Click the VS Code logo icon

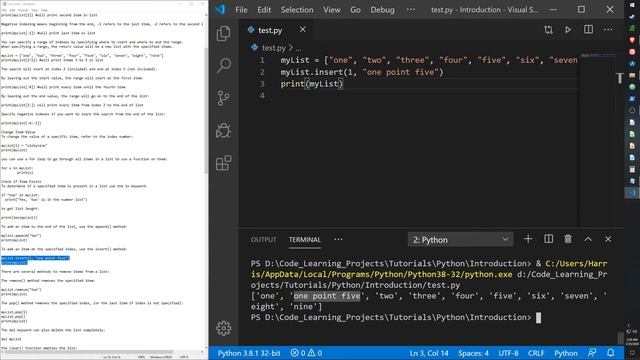[220, 9]
